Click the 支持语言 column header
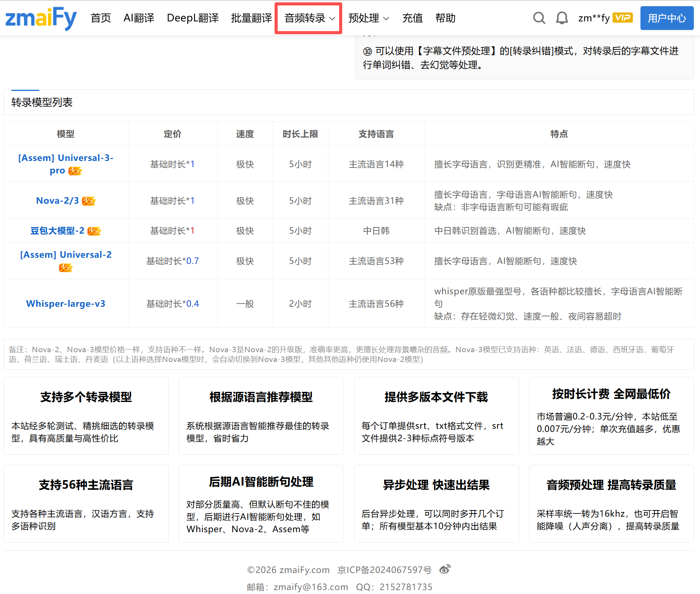Image resolution: width=700 pixels, height=594 pixels. [x=376, y=134]
